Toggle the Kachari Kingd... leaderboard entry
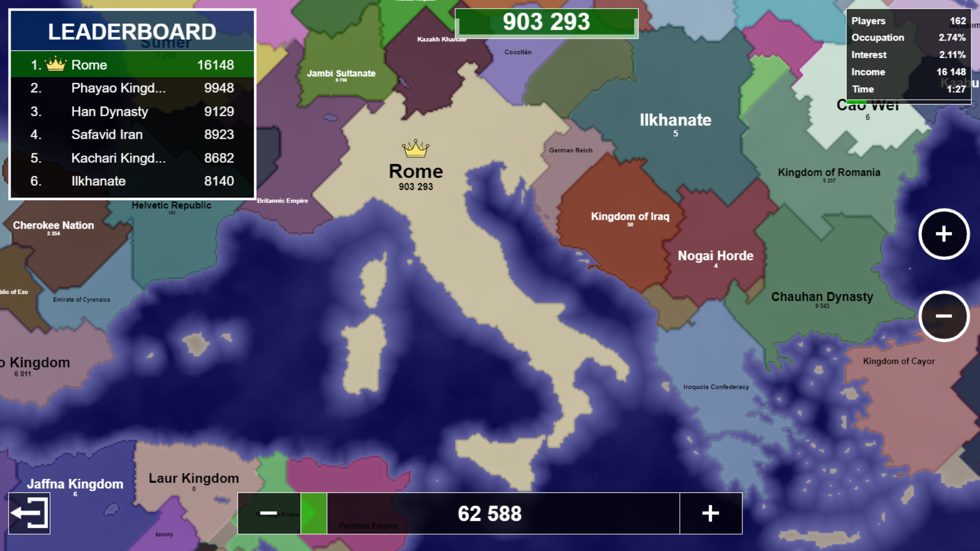Screen dimensions: 980x551 [132, 158]
